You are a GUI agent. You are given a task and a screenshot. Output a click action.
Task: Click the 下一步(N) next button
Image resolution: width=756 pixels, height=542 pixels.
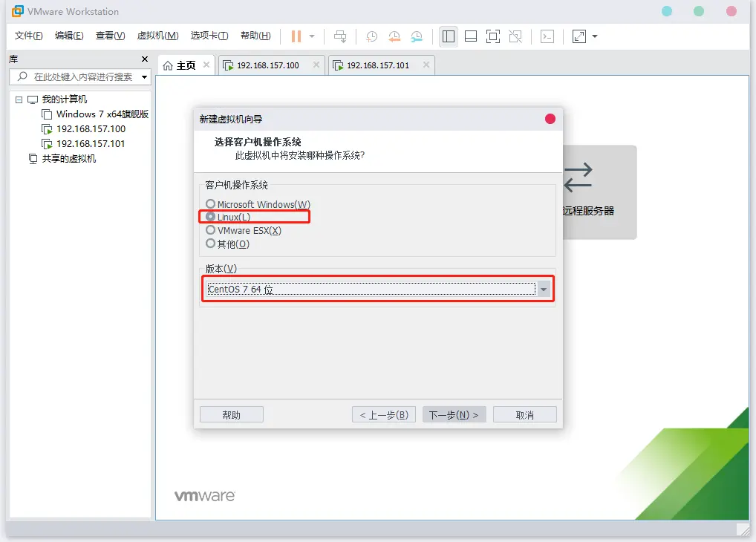click(x=454, y=415)
